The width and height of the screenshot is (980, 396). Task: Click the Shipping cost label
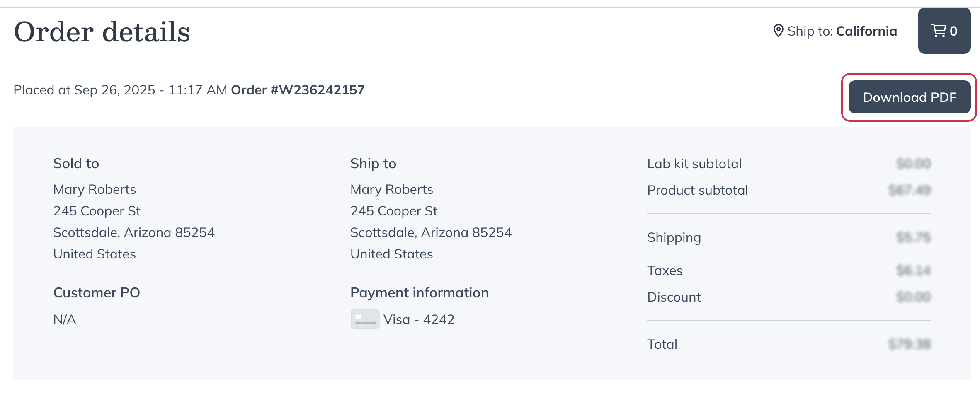coord(674,237)
